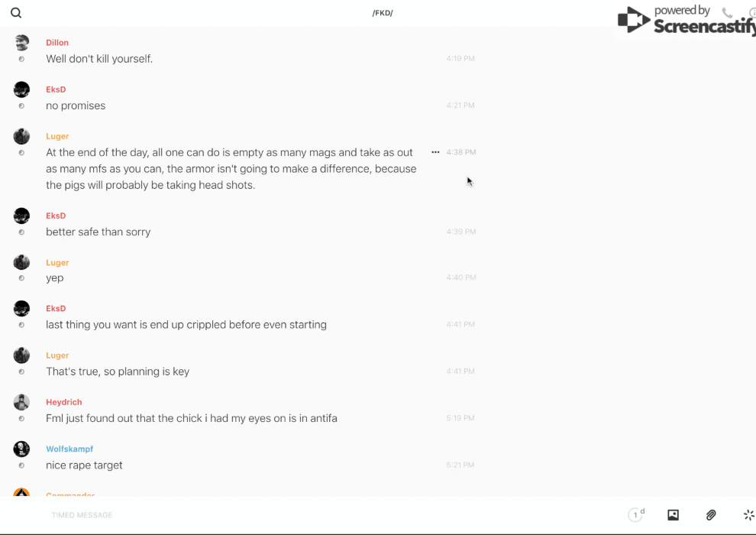
Task: Click the 4:19 PM message timestamp
Action: (x=460, y=59)
